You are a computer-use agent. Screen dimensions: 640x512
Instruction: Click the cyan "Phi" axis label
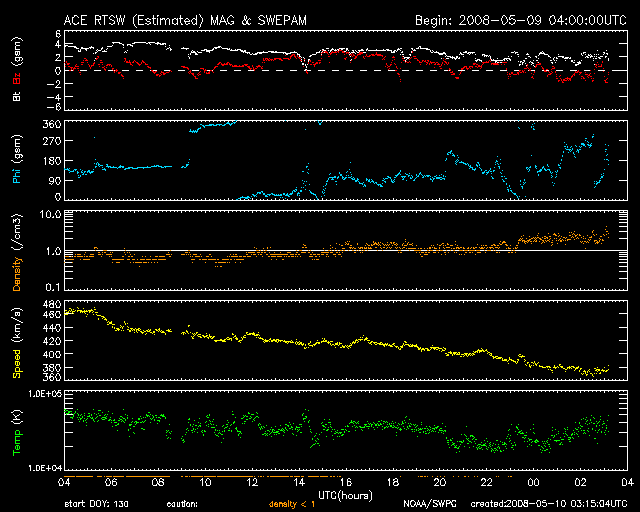pos(16,174)
